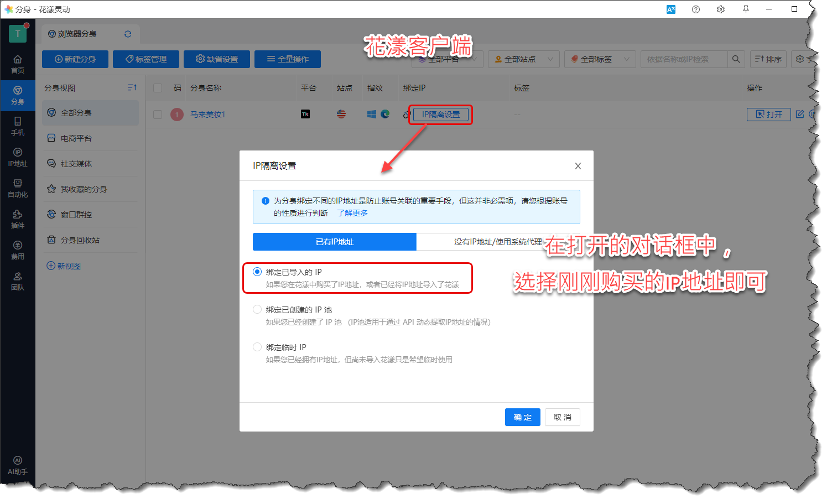Select the 分身 sidebar icon
832x504 pixels.
[18, 95]
